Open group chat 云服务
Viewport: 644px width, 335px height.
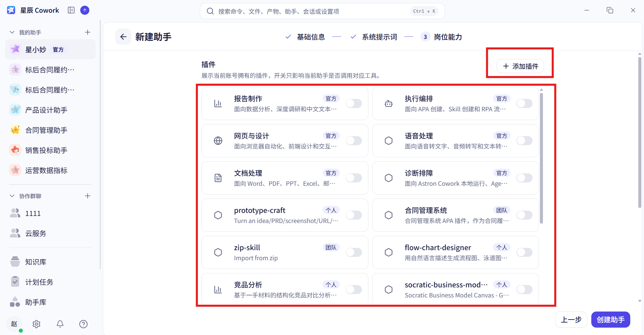(x=50, y=233)
